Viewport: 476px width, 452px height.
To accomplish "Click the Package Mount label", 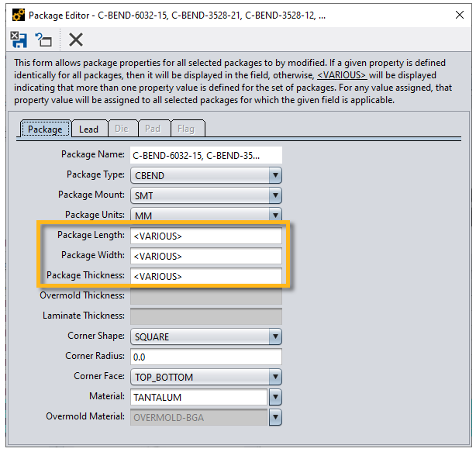I will click(91, 195).
